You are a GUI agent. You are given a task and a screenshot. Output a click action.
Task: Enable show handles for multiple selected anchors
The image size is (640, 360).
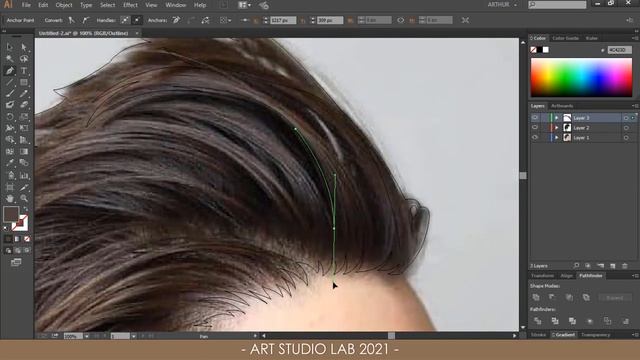pyautogui.click(x=125, y=20)
